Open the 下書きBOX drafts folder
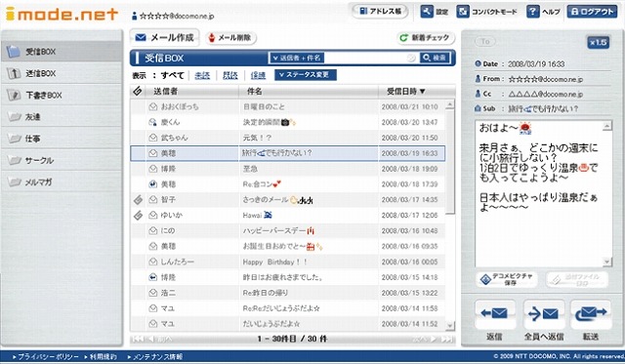The image size is (625, 364). pyautogui.click(x=62, y=96)
